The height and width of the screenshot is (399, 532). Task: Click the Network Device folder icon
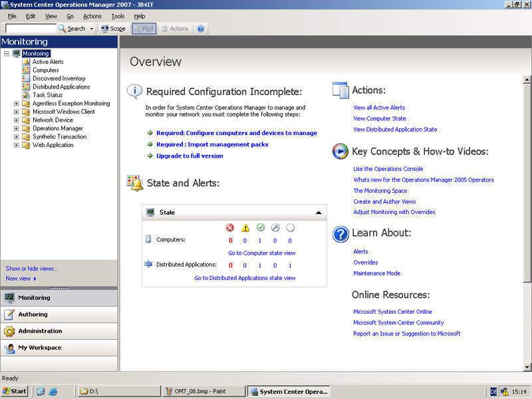click(26, 120)
